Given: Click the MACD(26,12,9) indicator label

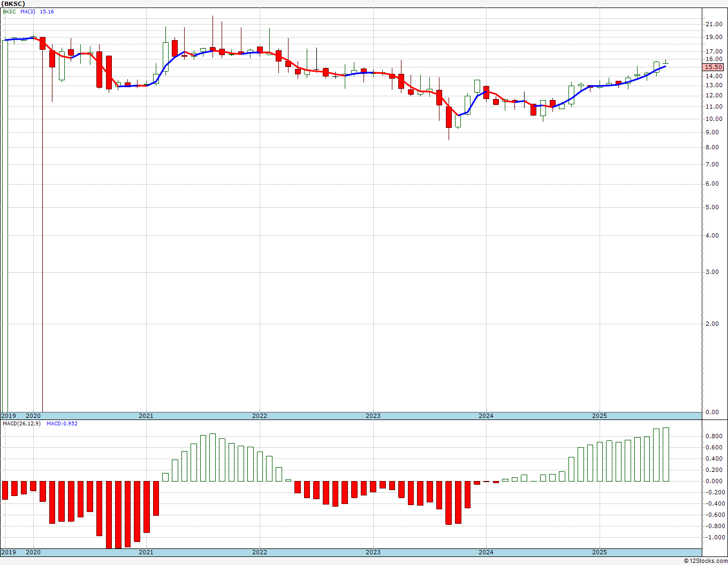Looking at the screenshot, I should coord(21,423).
